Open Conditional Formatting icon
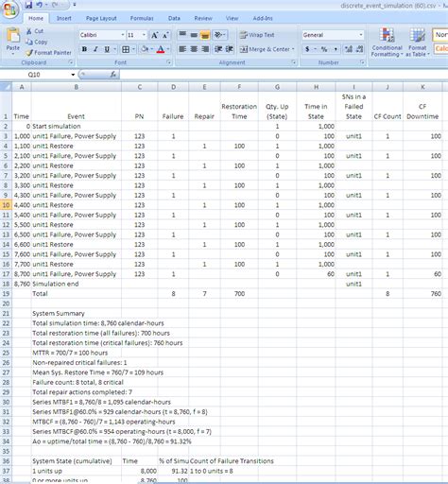The height and width of the screenshot is (484, 448). (387, 35)
